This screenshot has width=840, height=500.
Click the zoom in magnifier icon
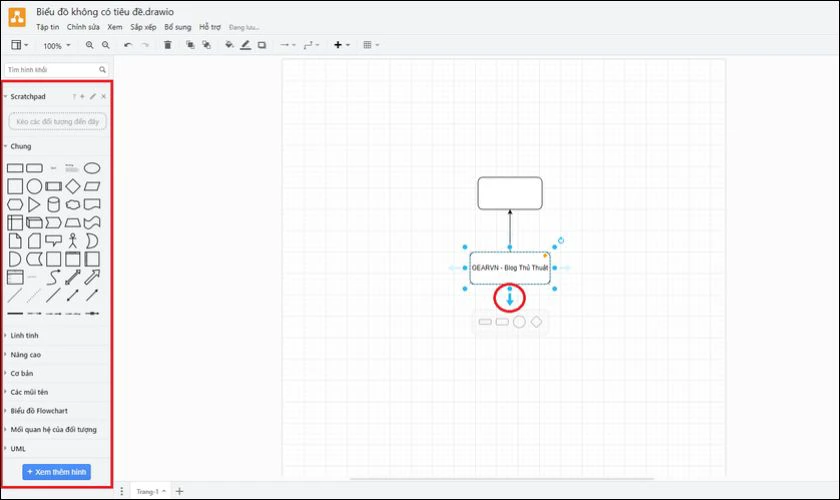click(x=89, y=45)
